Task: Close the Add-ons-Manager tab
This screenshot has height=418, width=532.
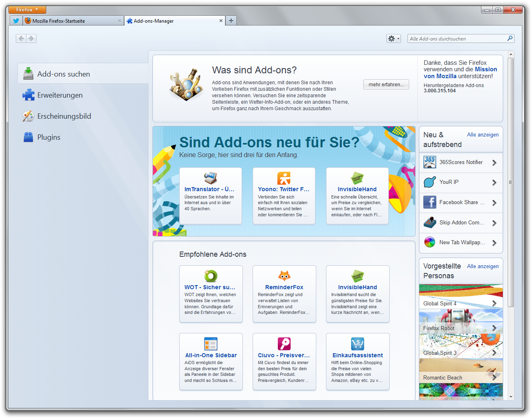Action: click(221, 21)
